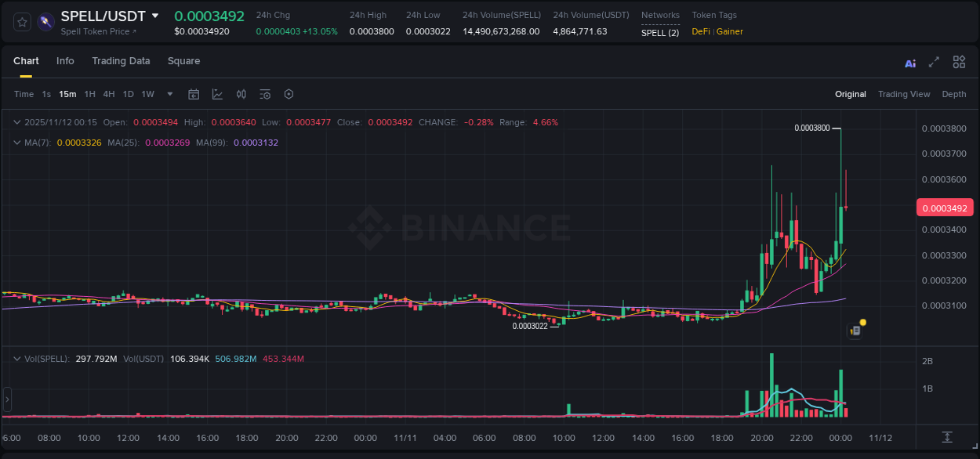Open the widgets layout icon

(x=959, y=62)
